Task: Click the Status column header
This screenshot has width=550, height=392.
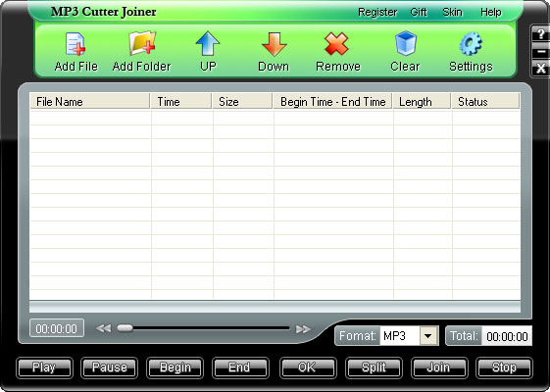Action: click(x=486, y=101)
